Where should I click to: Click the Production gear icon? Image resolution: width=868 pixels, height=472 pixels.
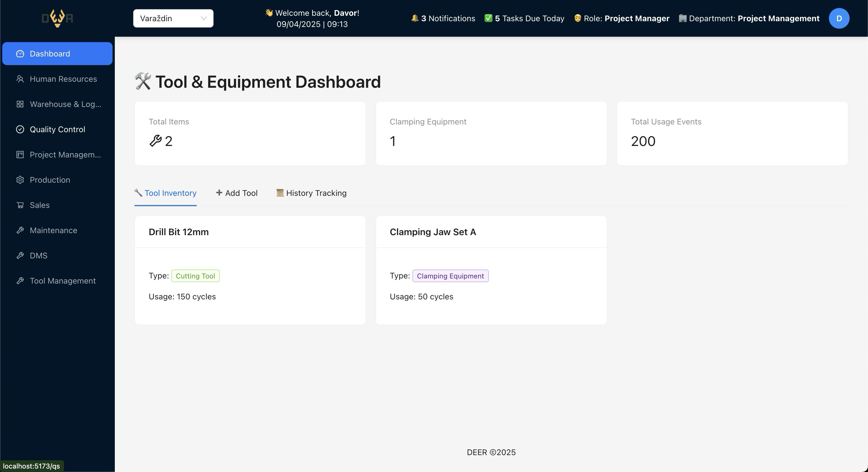(x=20, y=180)
